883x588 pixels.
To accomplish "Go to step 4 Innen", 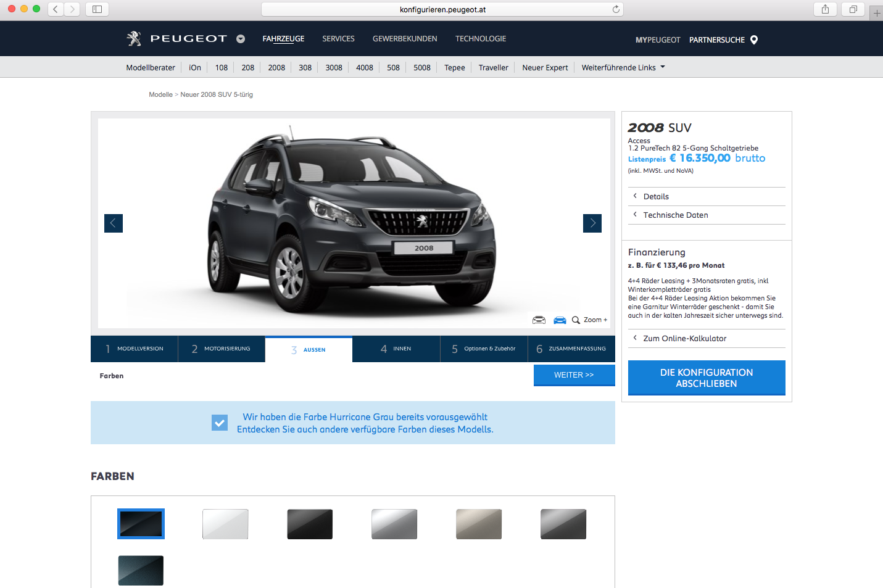I will (396, 349).
